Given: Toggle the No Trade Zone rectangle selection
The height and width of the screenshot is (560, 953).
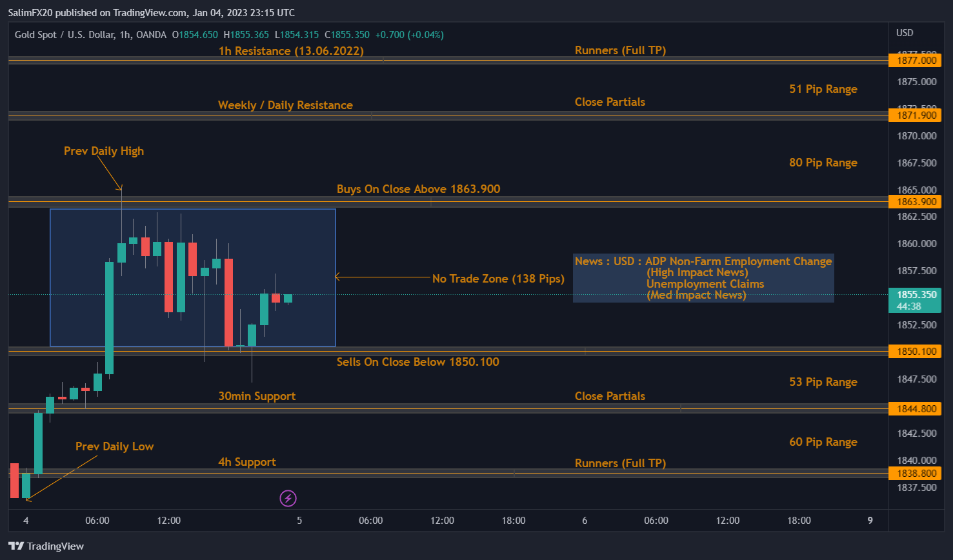Looking at the screenshot, I should point(193,277).
